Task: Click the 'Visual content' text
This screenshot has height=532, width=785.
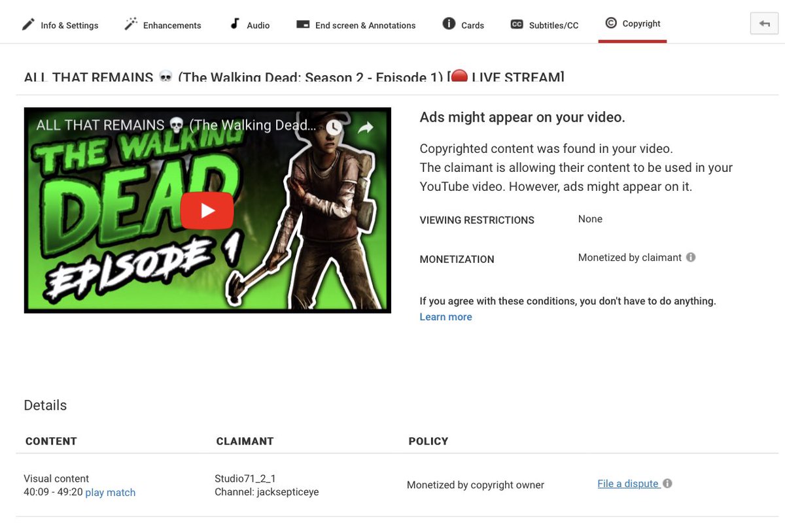Action: pyautogui.click(x=56, y=478)
